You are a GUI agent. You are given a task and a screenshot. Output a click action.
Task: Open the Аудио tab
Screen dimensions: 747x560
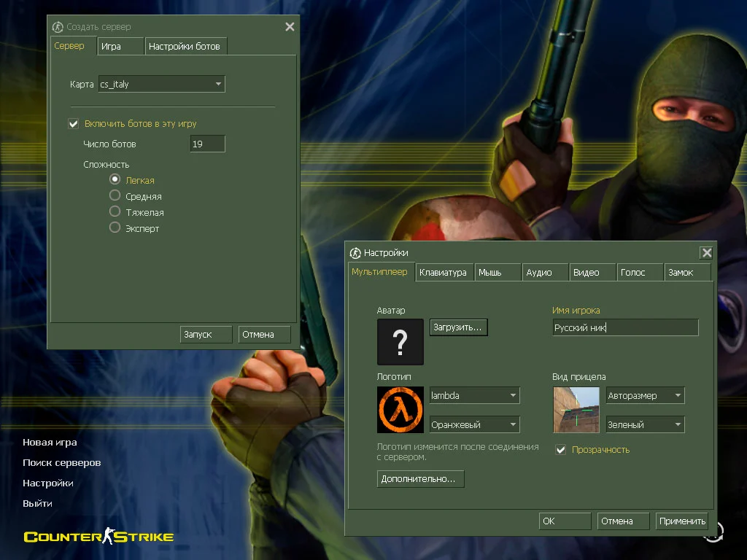(x=545, y=273)
